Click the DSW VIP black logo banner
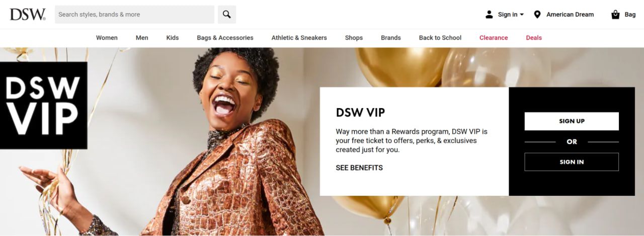The width and height of the screenshot is (644, 236). [x=43, y=106]
